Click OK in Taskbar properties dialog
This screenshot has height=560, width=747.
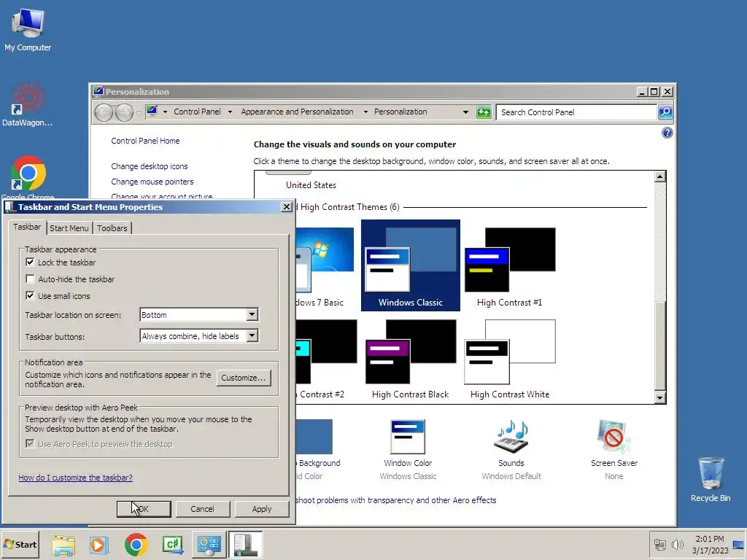(144, 509)
